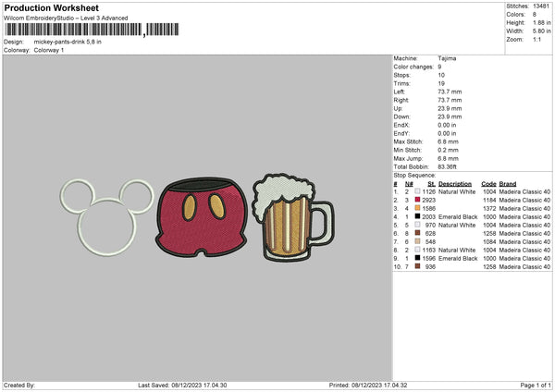The image size is (555, 392).
Task: Click the Mickey head outline embroidery design
Action: (x=107, y=217)
